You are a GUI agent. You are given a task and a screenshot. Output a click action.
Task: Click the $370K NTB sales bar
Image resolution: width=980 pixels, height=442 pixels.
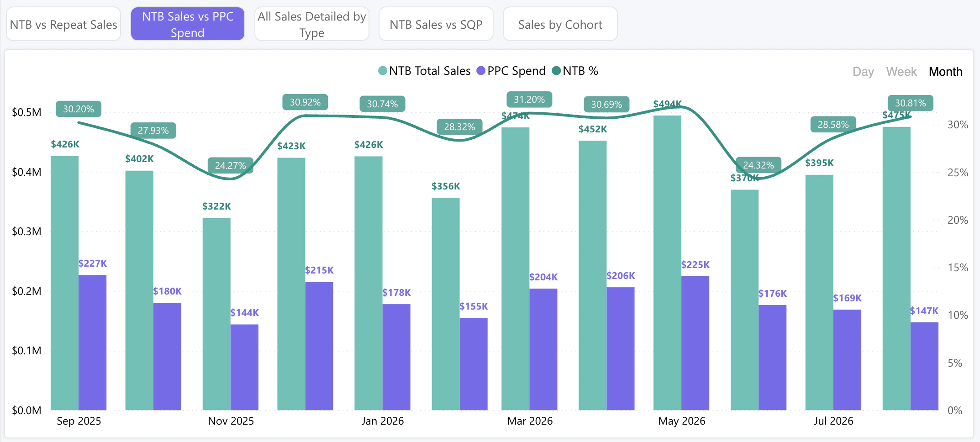[744, 300]
